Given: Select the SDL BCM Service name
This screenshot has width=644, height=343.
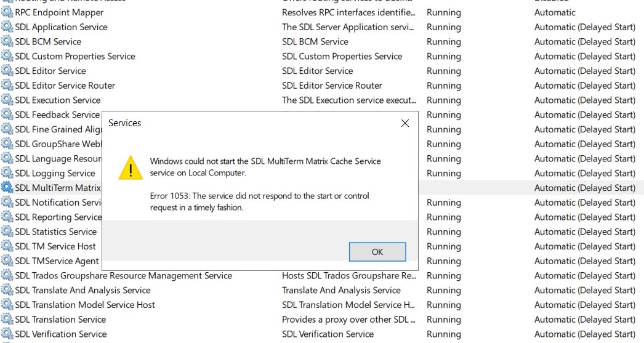Looking at the screenshot, I should [x=48, y=41].
